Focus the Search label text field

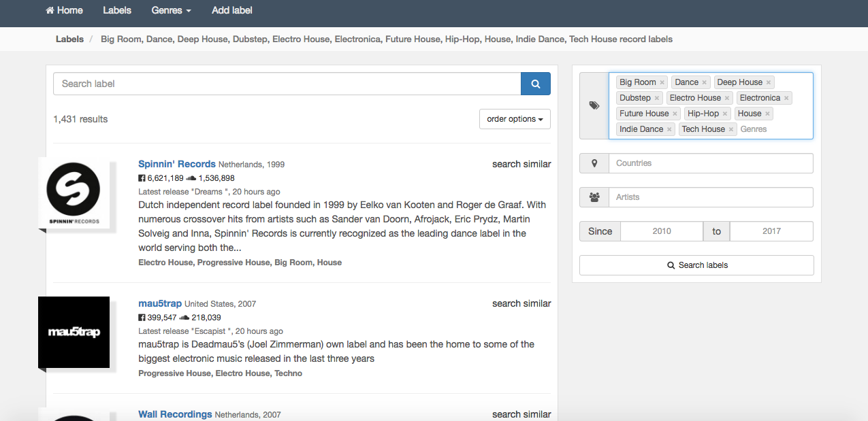click(x=287, y=84)
